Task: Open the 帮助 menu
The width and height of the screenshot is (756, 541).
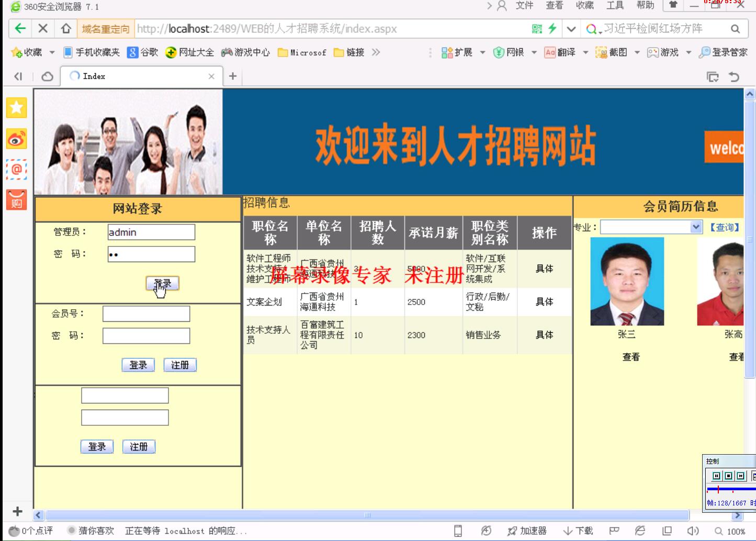Action: click(x=646, y=6)
